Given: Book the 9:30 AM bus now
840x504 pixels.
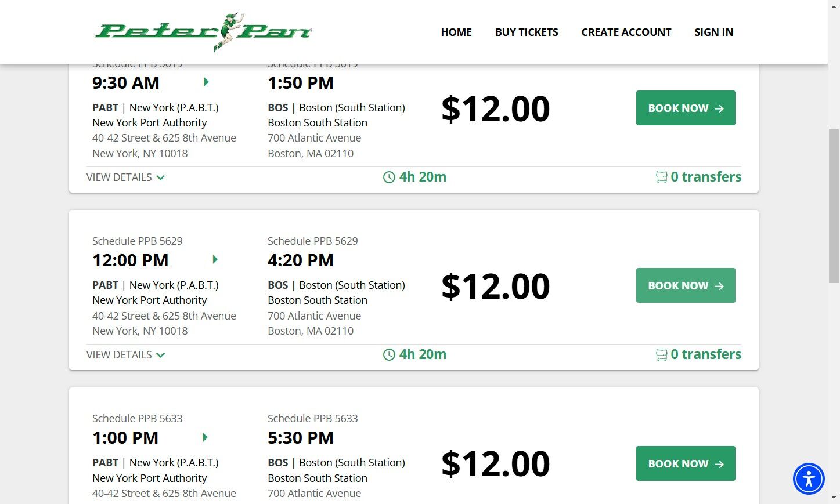Looking at the screenshot, I should pos(686,108).
